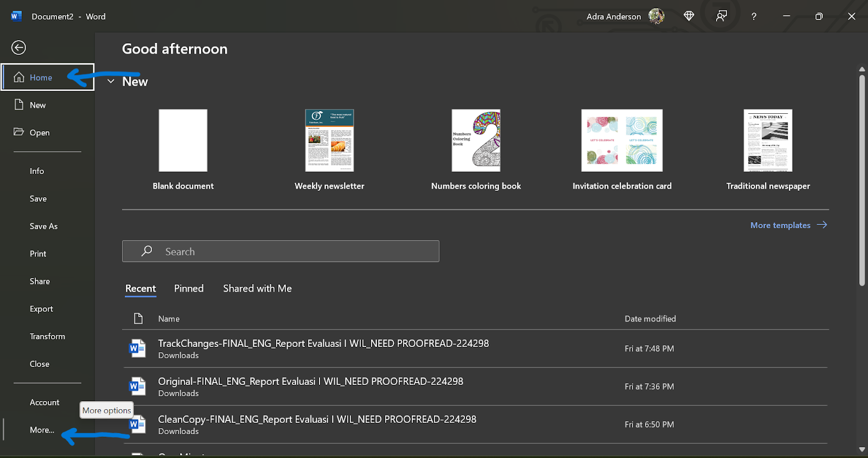Click Word file icon for TrackChanges document
This screenshot has width=868, height=458.
137,349
